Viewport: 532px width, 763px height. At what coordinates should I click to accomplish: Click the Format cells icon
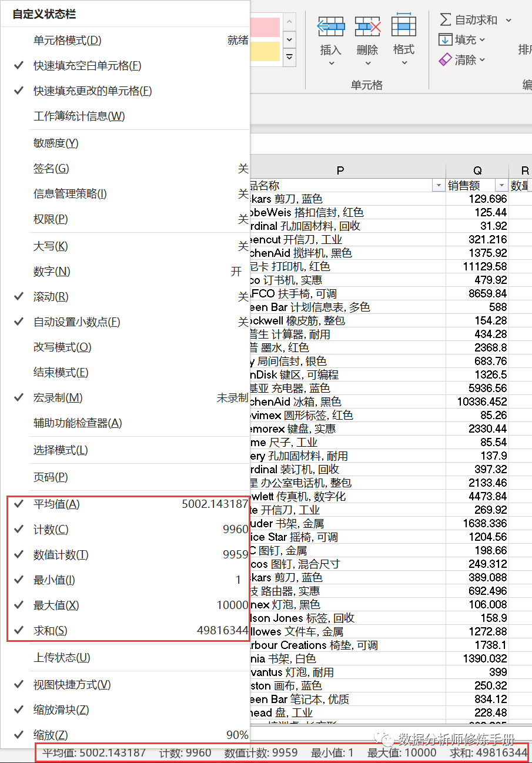[404, 25]
